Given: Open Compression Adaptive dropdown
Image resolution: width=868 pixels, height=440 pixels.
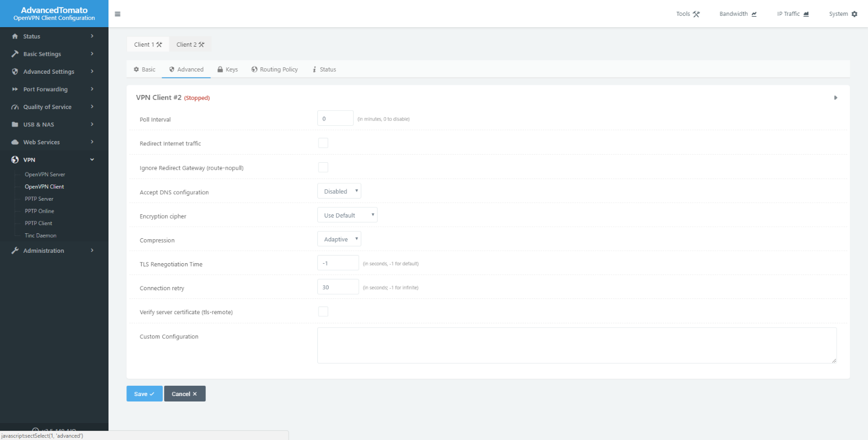Looking at the screenshot, I should point(339,239).
